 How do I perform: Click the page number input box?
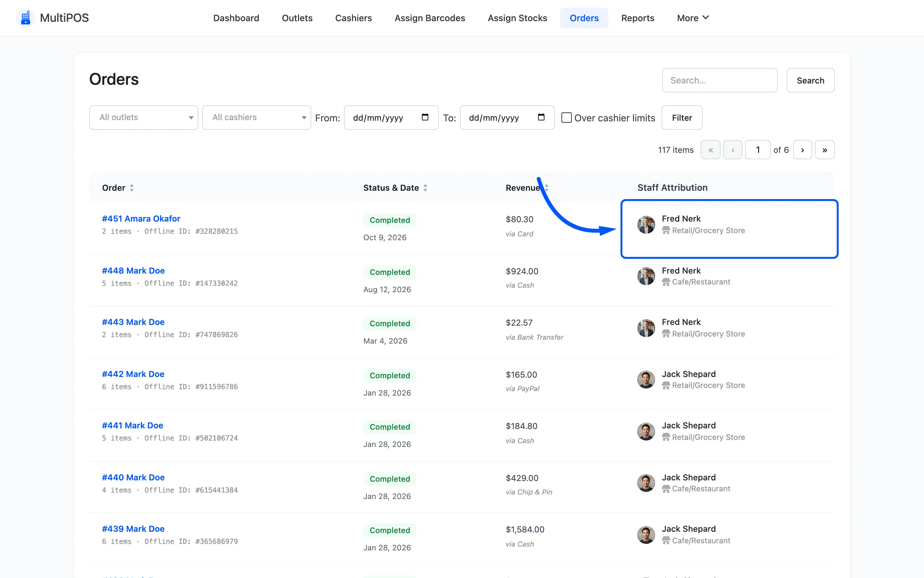tap(757, 150)
